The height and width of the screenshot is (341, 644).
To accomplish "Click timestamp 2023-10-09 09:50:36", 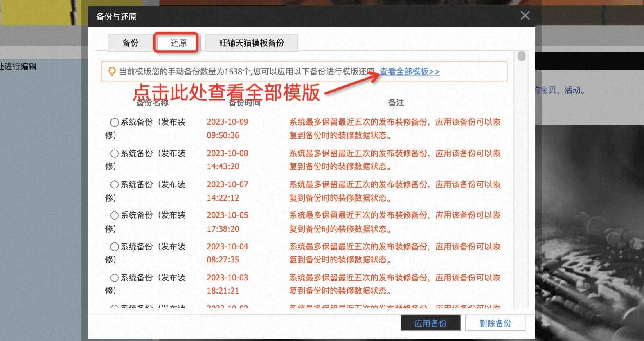I will (x=227, y=128).
